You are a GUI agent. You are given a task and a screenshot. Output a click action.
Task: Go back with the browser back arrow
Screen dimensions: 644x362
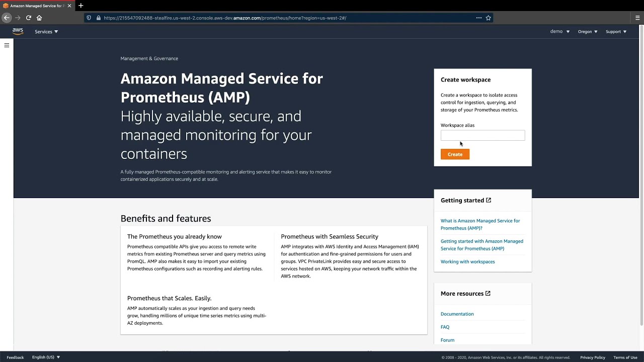(7, 18)
